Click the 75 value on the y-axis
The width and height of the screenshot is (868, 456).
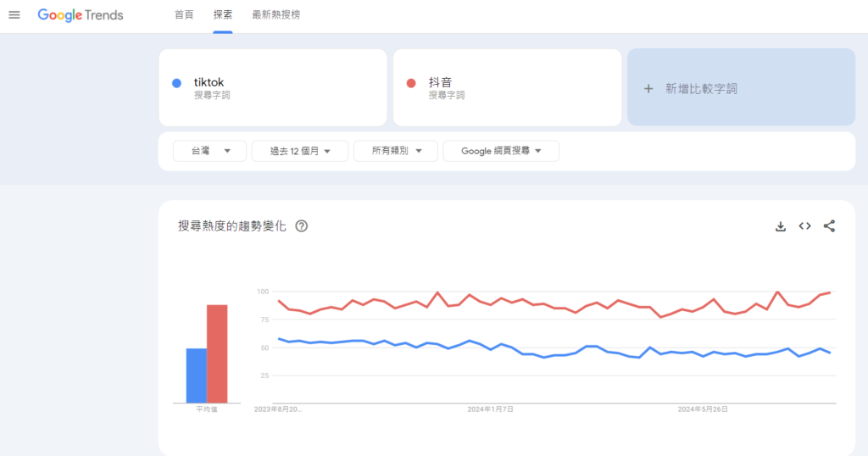264,320
